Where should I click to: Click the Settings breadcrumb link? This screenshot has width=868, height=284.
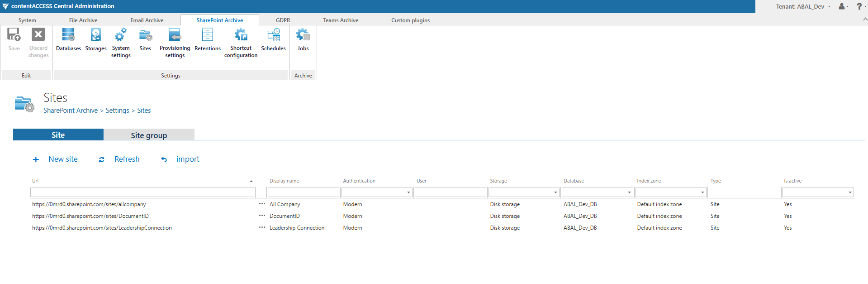tap(118, 111)
